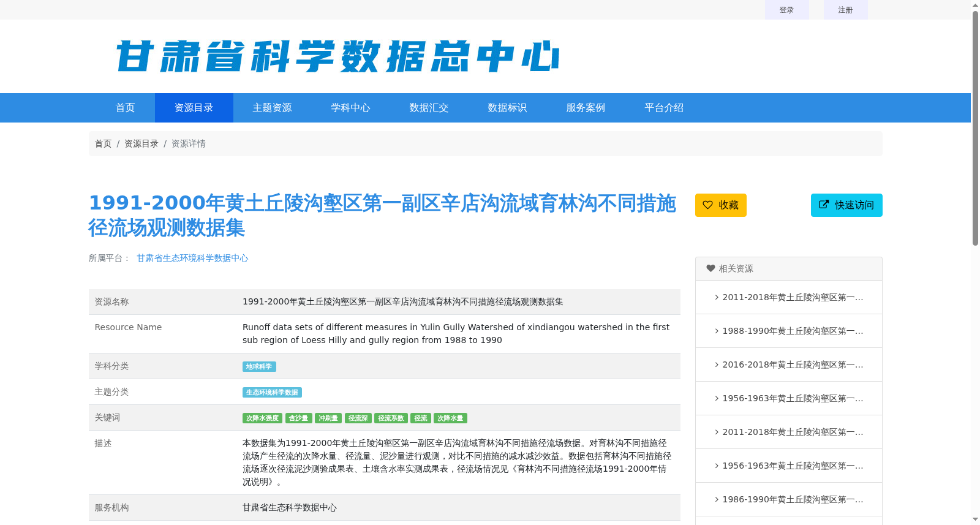The width and height of the screenshot is (980, 525).
Task: Click the 径流 keyword tag
Action: click(x=421, y=418)
